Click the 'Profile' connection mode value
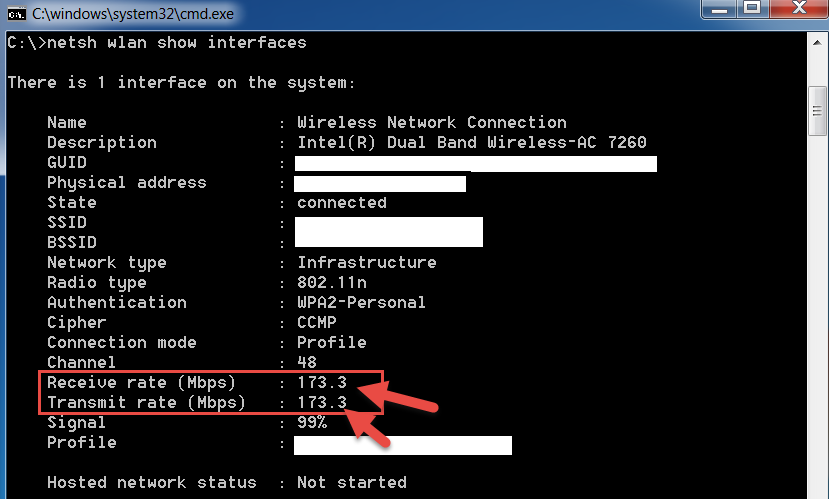 coord(331,343)
